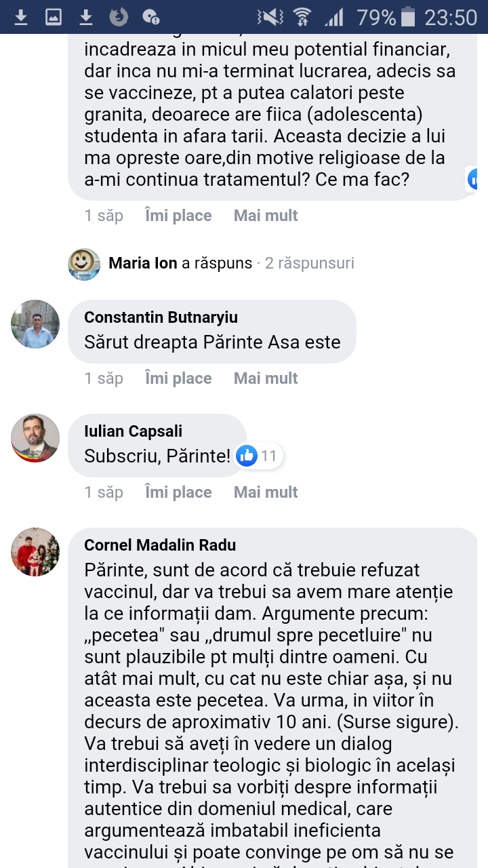Image resolution: width=488 pixels, height=868 pixels.
Task: Open Cornel Madalin Radu's profile picture
Action: [35, 552]
